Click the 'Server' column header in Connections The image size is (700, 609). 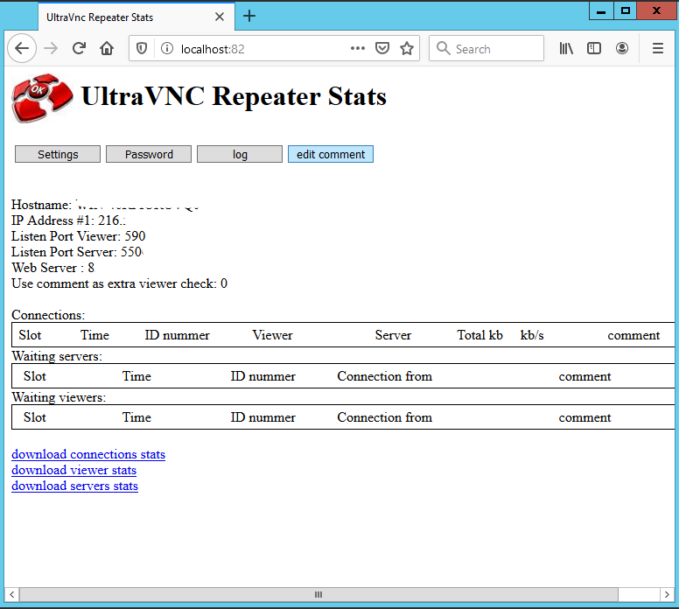pos(393,335)
